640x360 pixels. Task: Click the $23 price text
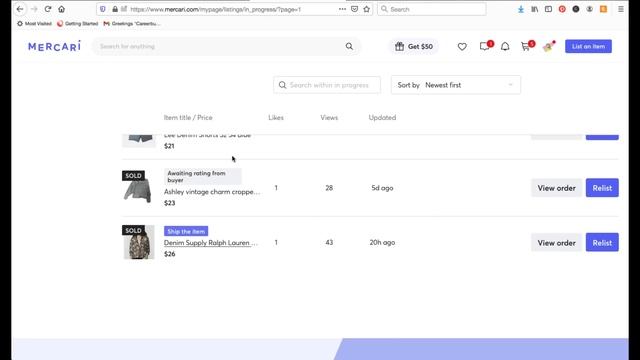[x=169, y=203]
